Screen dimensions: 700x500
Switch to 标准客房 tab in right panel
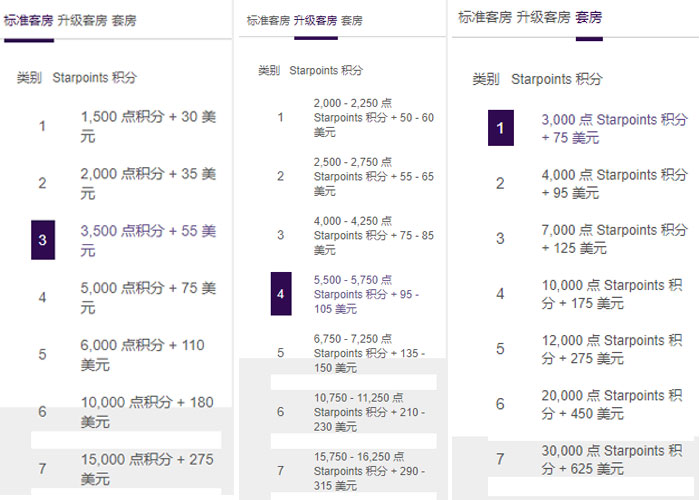pos(486,17)
